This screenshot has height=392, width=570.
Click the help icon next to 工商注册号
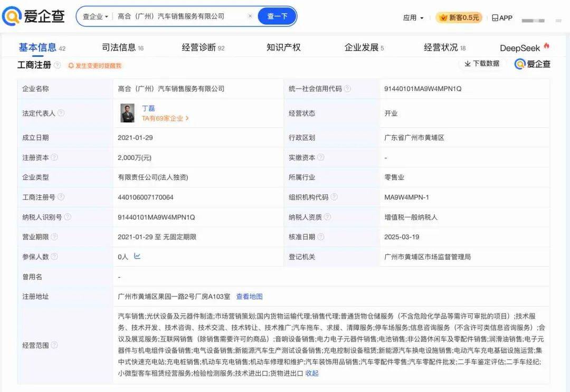pos(61,197)
